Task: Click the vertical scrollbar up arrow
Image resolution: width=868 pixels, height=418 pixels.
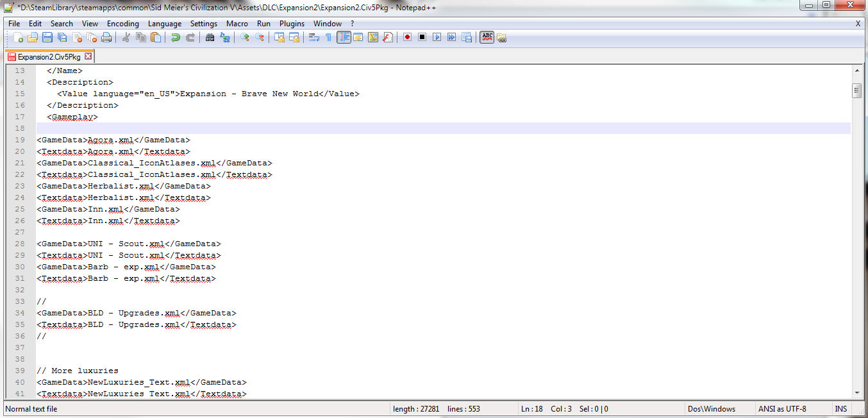Action: coord(856,70)
